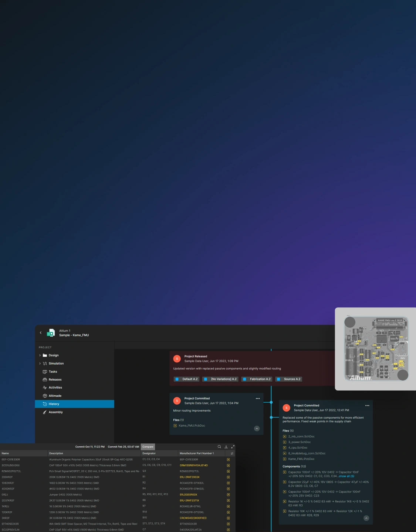Expand the Simulation tree item
This screenshot has height=532, width=416.
(x=40, y=364)
